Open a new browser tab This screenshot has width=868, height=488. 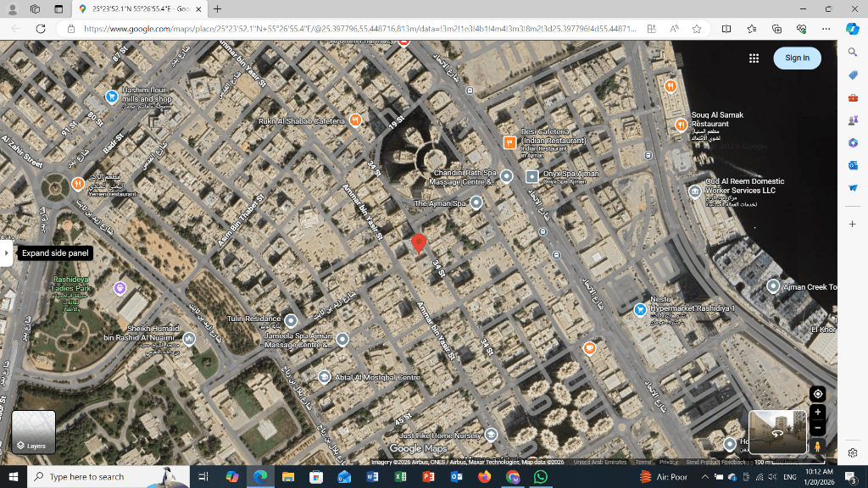pos(218,8)
